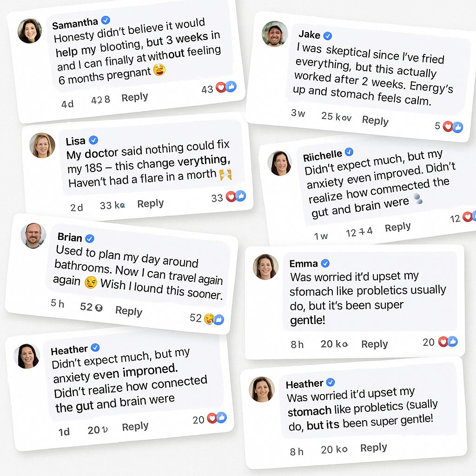Screen dimensions: 476x476
Task: Show the reaction icons on Emma's comment
Action: point(447,342)
